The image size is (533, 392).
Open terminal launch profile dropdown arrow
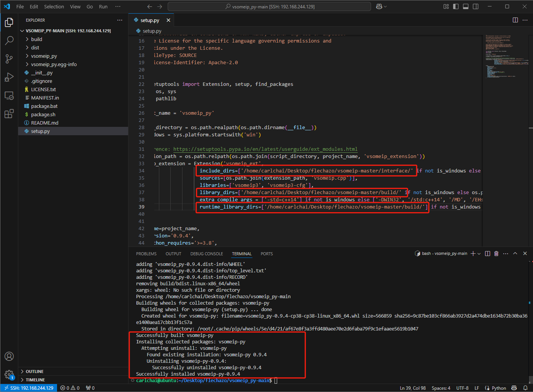(x=479, y=253)
